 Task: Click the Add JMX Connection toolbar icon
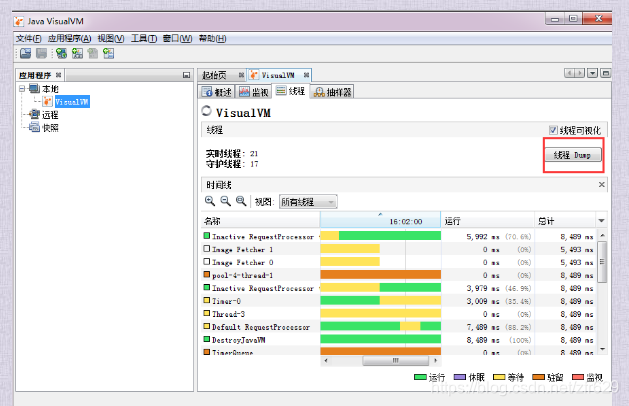tap(61, 53)
